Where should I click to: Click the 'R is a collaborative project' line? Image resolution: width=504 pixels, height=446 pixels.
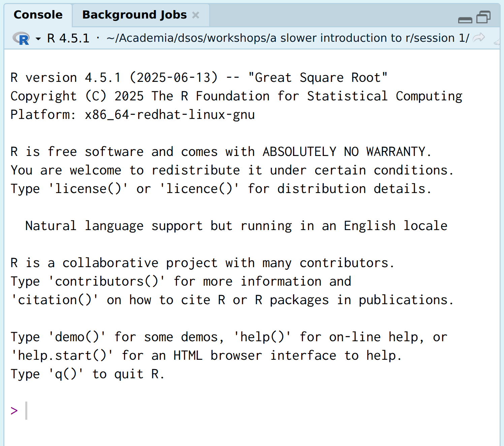pyautogui.click(x=202, y=263)
